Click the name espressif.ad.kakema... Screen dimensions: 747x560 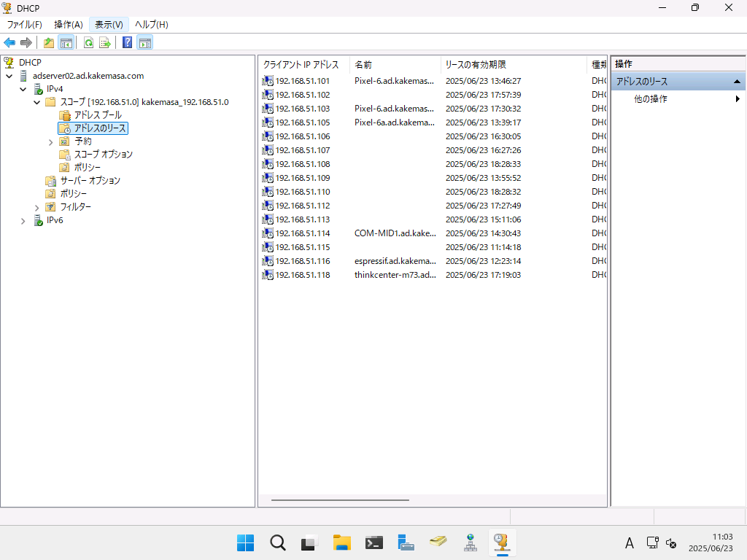(395, 261)
